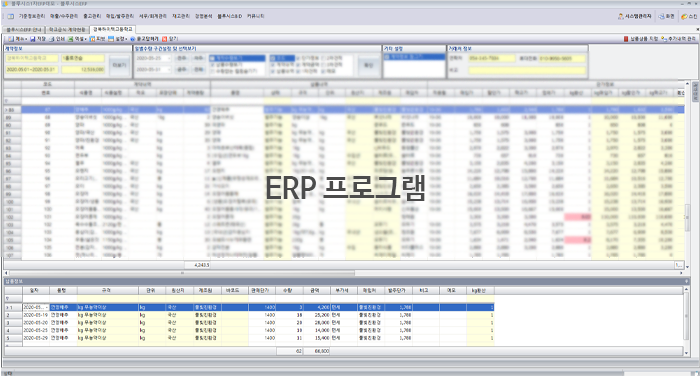Image resolution: width=700 pixels, height=376 pixels.
Task: Toggle the highlighted checkbox in 기타 설정 list
Action: click(x=387, y=57)
